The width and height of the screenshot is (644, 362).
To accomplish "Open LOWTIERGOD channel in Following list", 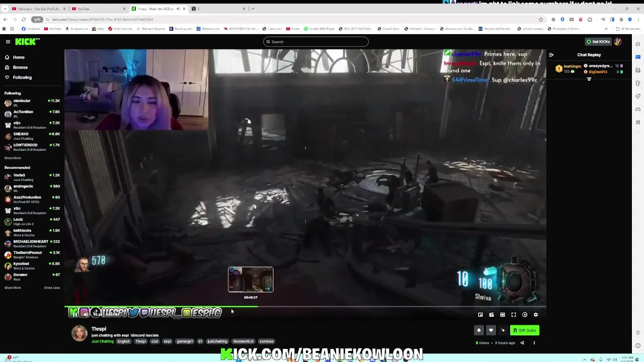I will pos(32,147).
